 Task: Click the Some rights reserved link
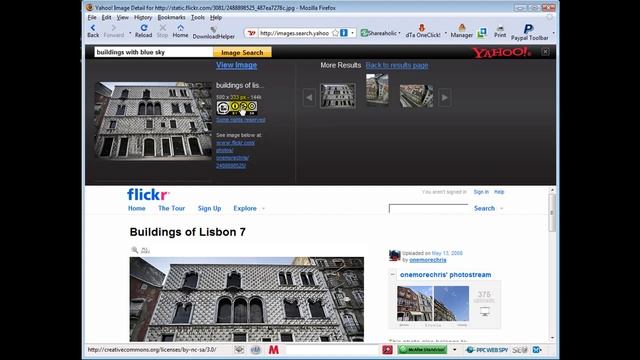[x=241, y=120]
